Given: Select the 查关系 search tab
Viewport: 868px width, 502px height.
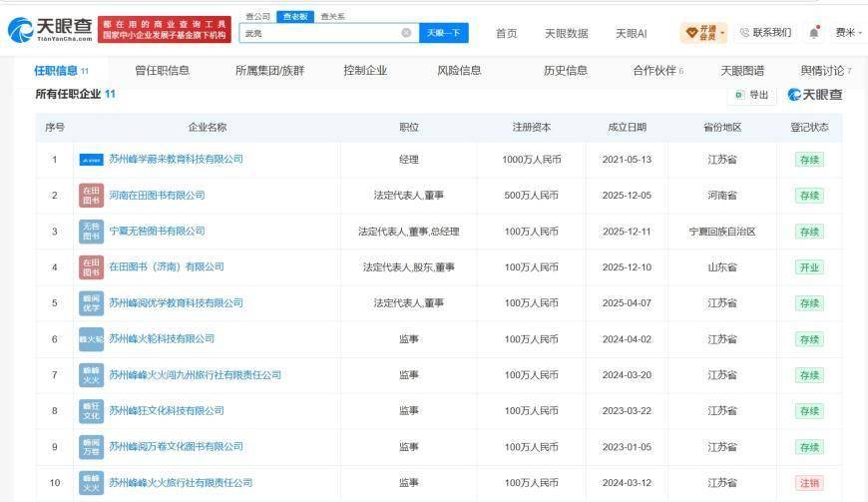Looking at the screenshot, I should (x=332, y=17).
